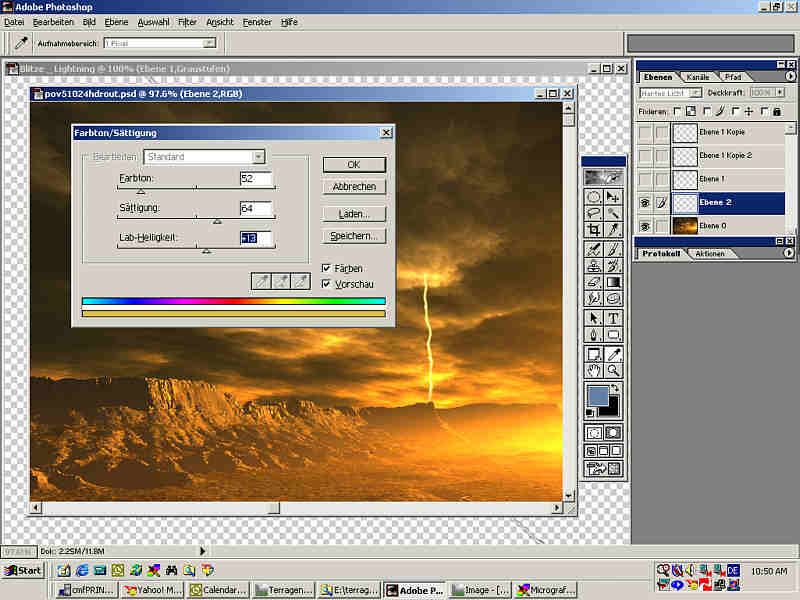Click the Abbrechen button
800x600 pixels.
[354, 187]
